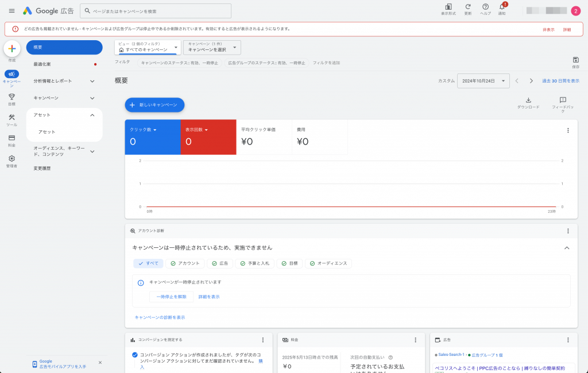Screen dimensions: 588x373
Task: Click the 一時停止を解除 button
Action: tap(171, 297)
